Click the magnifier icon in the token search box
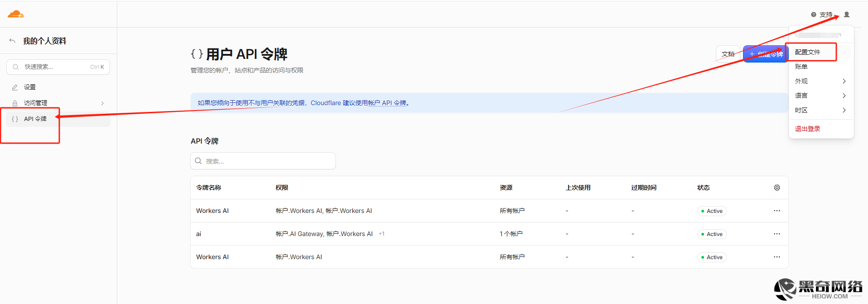Viewport: 868px width, 304px height. tap(198, 161)
